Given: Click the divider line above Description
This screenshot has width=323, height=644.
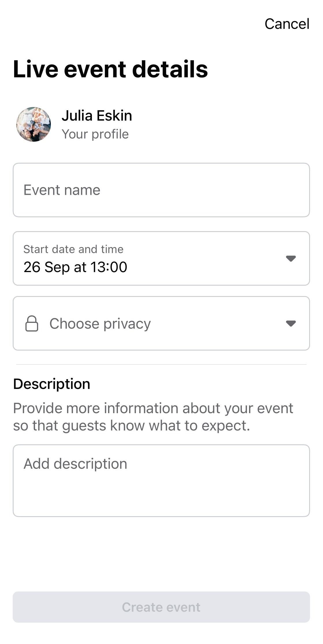Looking at the screenshot, I should 161,365.
